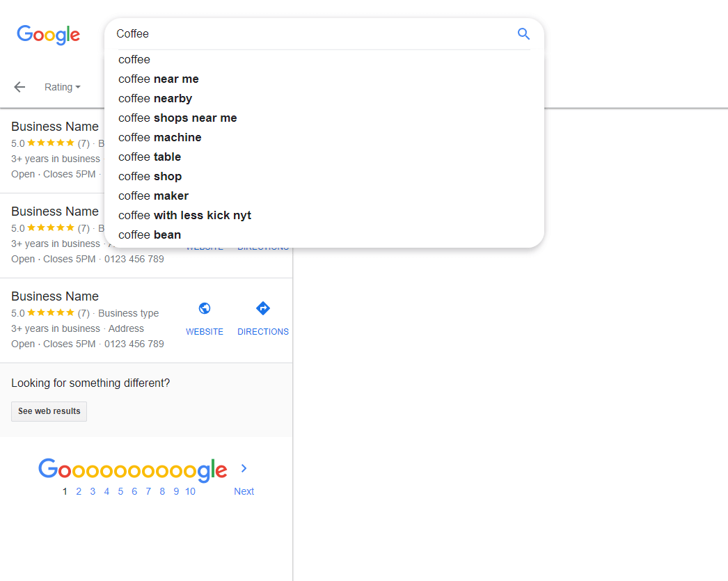Click the third listing's DIRECTIONS label
728x581 pixels.
click(263, 331)
